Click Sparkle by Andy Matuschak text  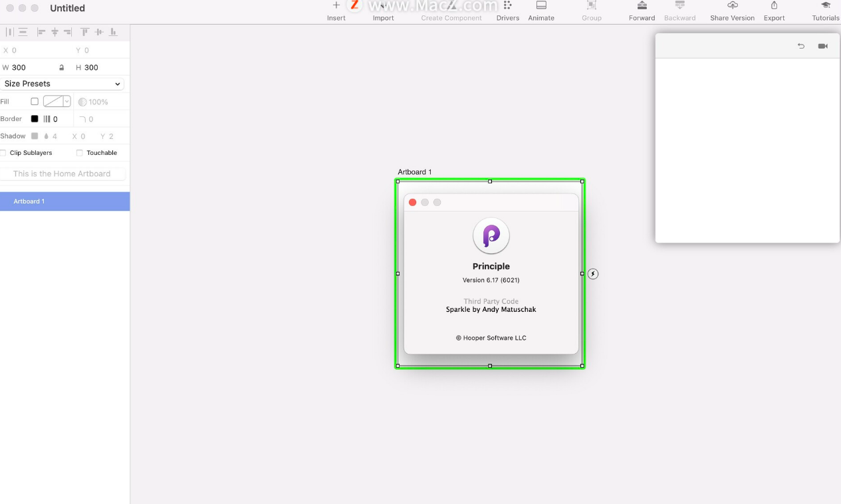click(x=491, y=309)
